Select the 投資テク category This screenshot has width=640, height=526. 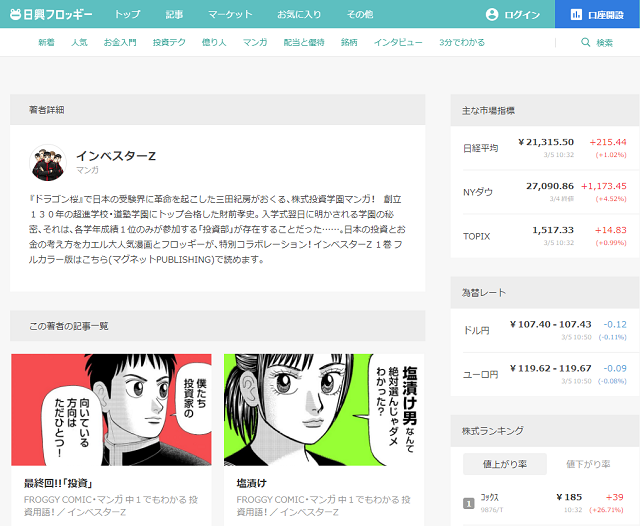169,42
